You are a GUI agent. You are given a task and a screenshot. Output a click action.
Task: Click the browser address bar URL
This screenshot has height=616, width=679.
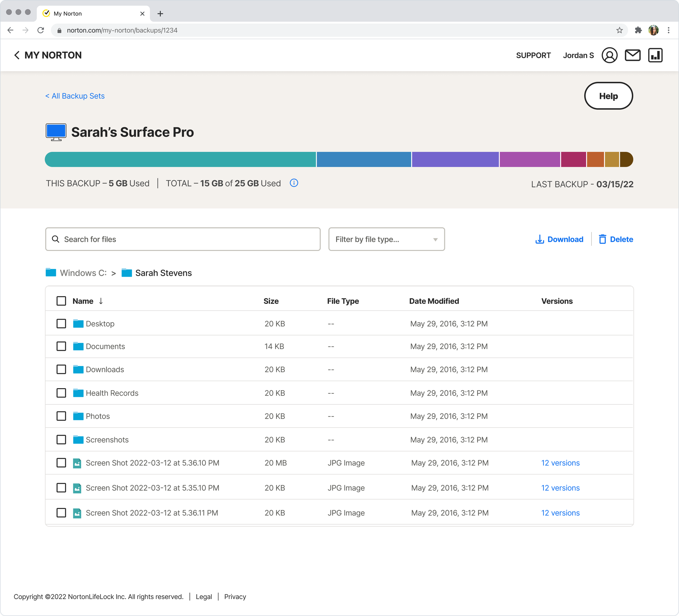[x=122, y=30]
